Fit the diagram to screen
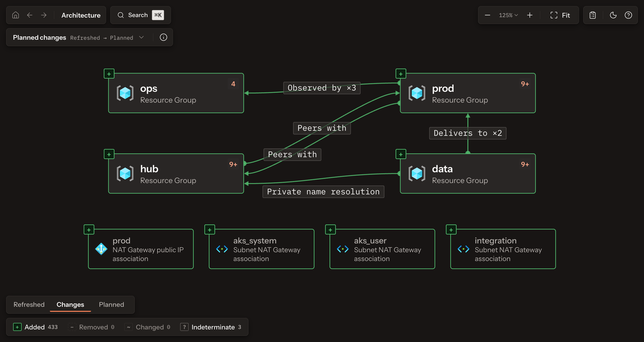644x342 pixels. (560, 15)
